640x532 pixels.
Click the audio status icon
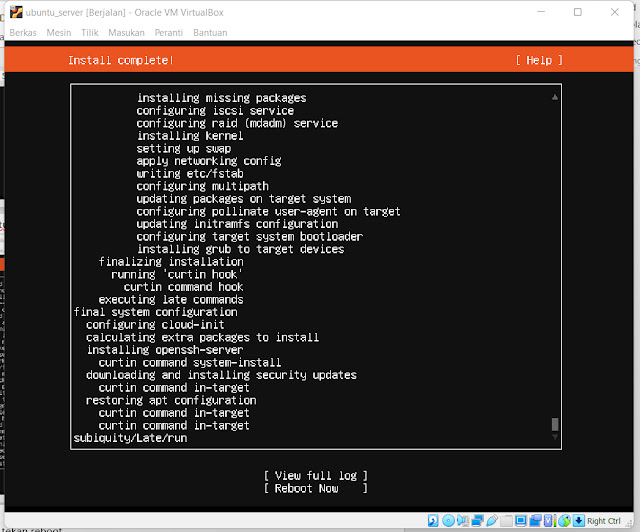click(463, 521)
